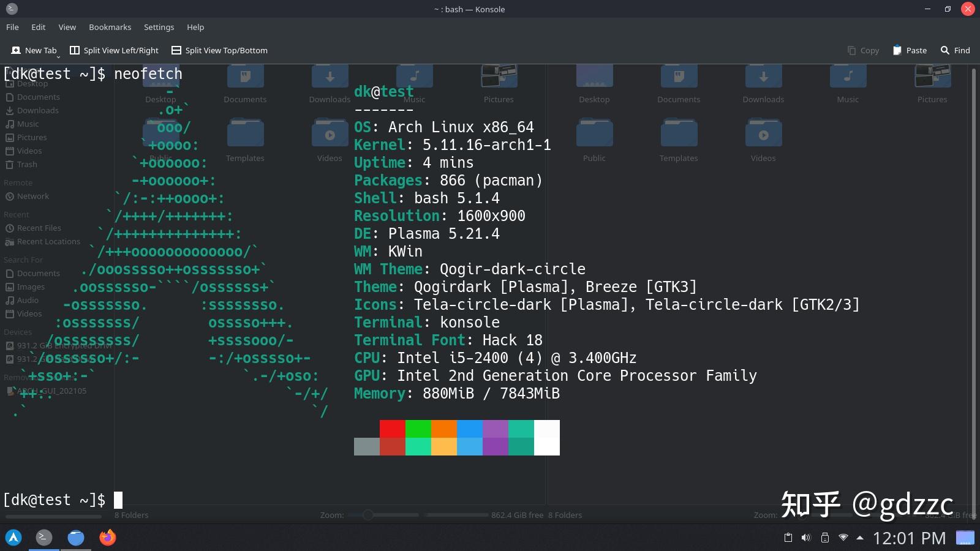The image size is (980, 551).
Task: Launch Firefox from the taskbar
Action: click(x=107, y=538)
